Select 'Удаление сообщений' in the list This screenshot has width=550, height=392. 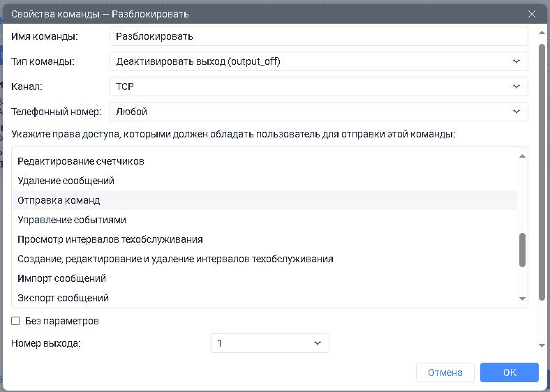point(66,181)
